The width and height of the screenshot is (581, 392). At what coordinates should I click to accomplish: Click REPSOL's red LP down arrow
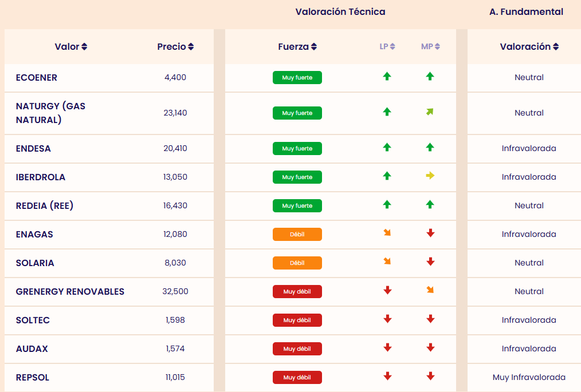[387, 376]
